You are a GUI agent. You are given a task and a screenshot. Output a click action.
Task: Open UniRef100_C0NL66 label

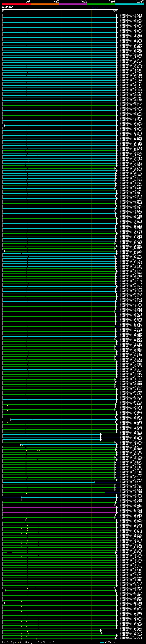131,407
